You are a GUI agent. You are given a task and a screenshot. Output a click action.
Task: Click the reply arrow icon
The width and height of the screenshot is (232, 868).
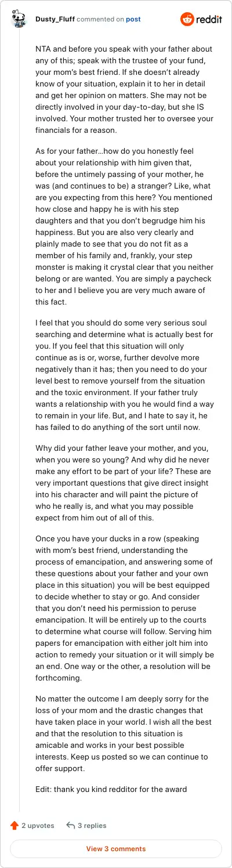71,825
